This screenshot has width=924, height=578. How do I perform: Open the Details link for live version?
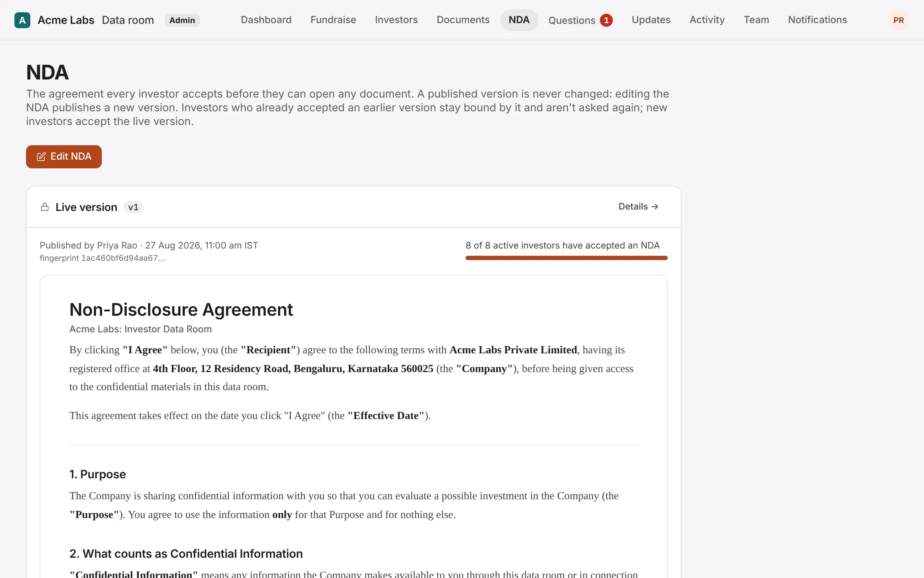638,206
